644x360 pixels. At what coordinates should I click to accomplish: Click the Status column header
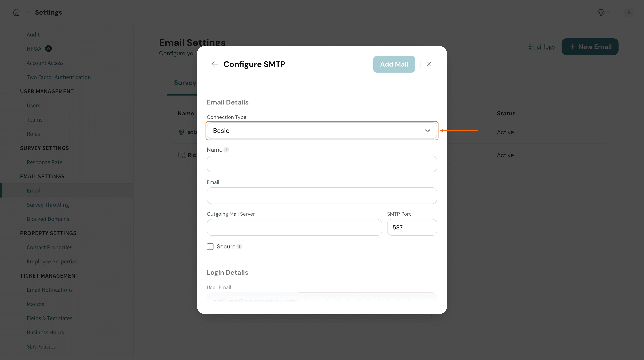point(506,113)
